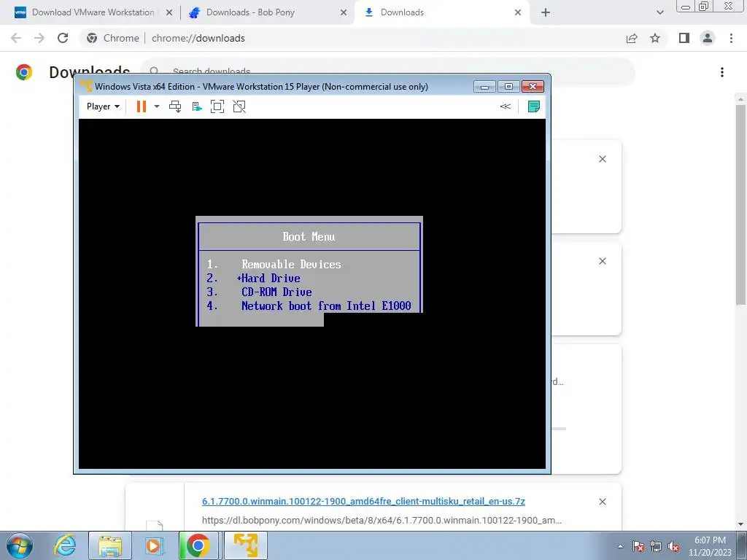The width and height of the screenshot is (747, 560).
Task: Show hidden system tray icons
Action: (620, 546)
